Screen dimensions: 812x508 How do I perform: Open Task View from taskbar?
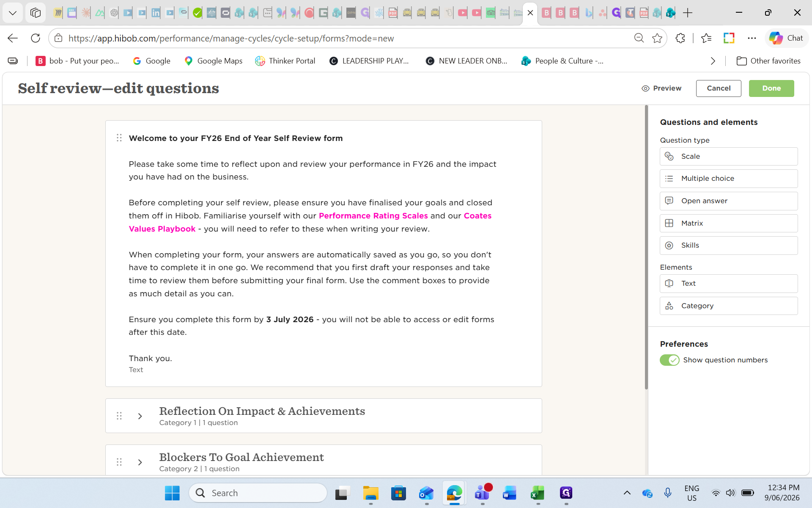343,493
